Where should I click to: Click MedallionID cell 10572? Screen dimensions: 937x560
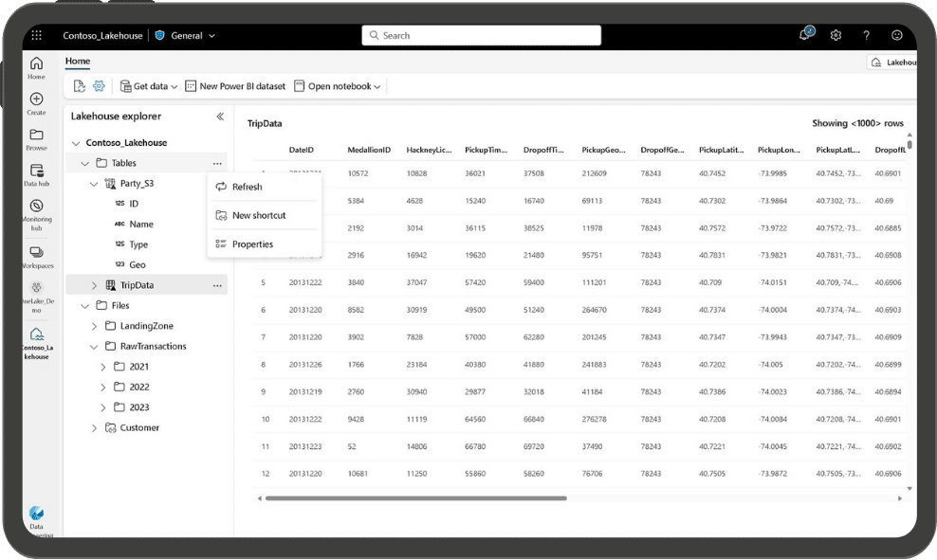coord(358,173)
